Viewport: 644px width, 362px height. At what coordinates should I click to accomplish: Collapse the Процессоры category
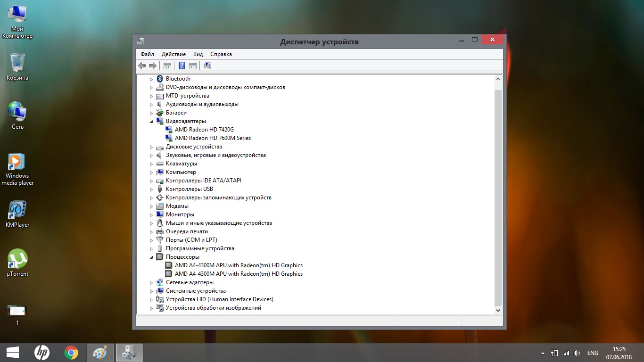pos(152,257)
